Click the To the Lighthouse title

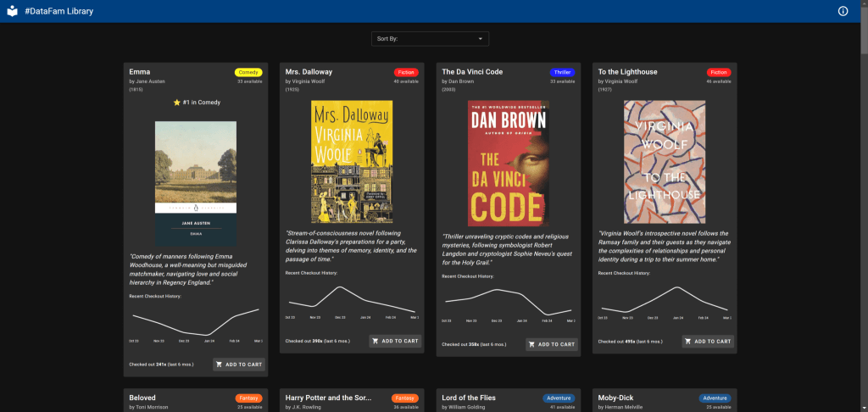[x=627, y=72]
